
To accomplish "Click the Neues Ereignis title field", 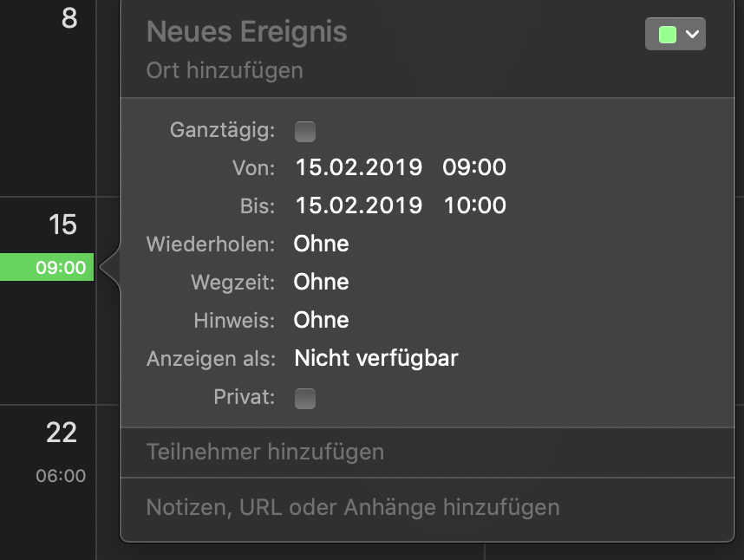I will pyautogui.click(x=247, y=32).
